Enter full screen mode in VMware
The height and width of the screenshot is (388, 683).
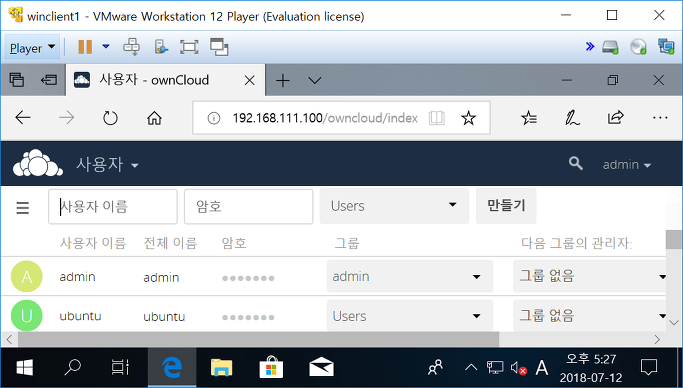click(189, 47)
